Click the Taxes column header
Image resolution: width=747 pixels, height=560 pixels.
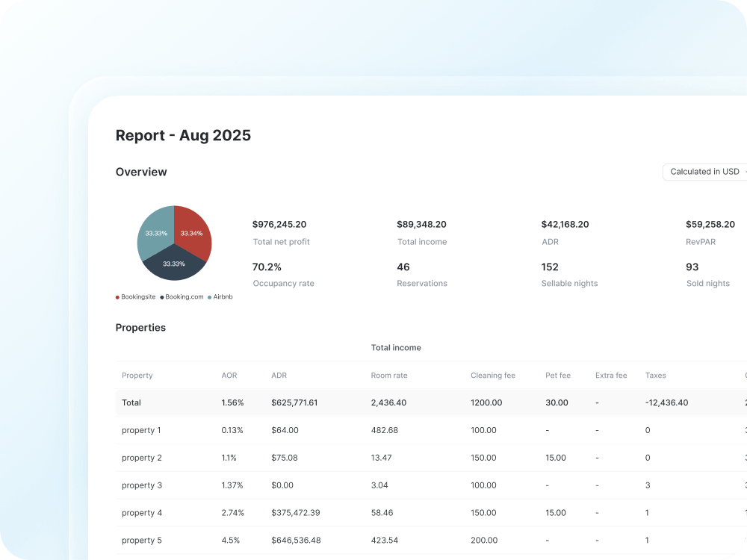click(x=655, y=376)
